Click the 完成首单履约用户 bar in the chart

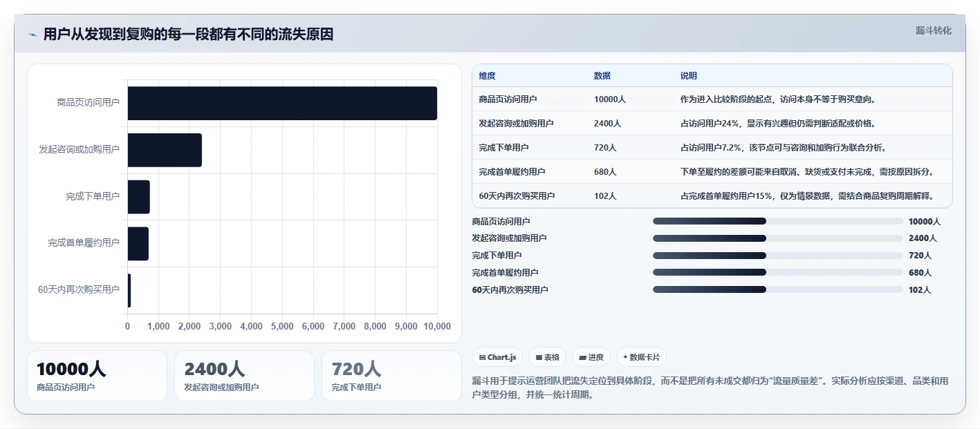click(x=138, y=244)
